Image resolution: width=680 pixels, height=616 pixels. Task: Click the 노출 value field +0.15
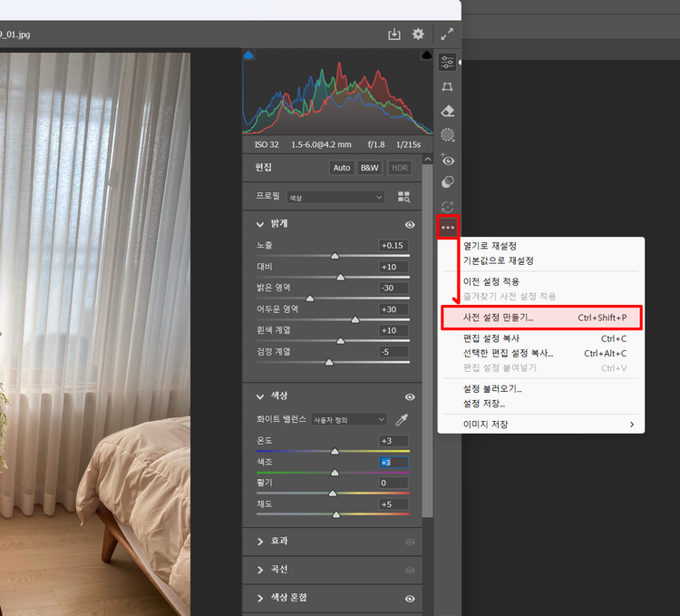[393, 246]
